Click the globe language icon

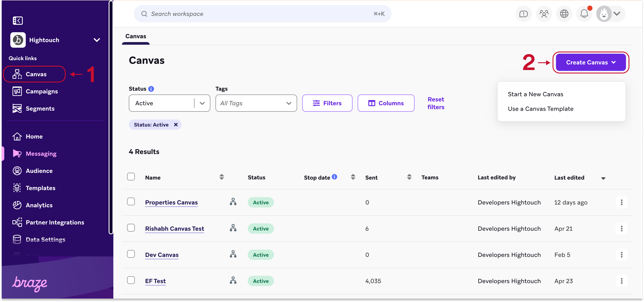[564, 14]
